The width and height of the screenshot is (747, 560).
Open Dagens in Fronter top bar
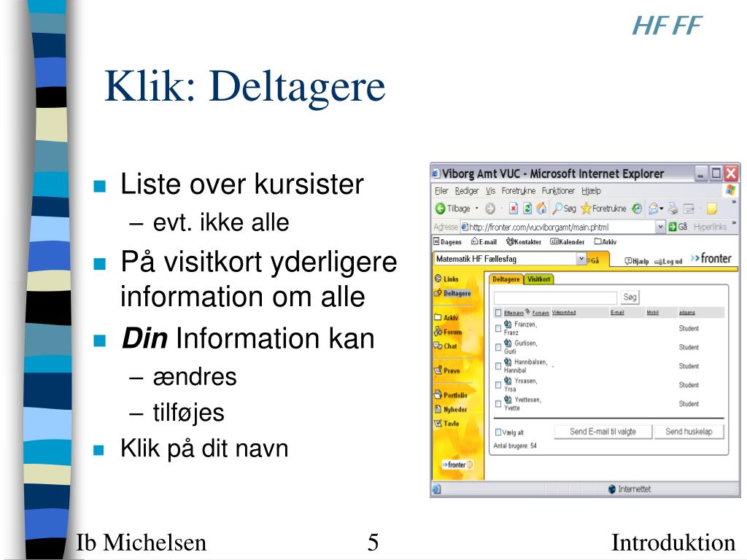pyautogui.click(x=447, y=242)
